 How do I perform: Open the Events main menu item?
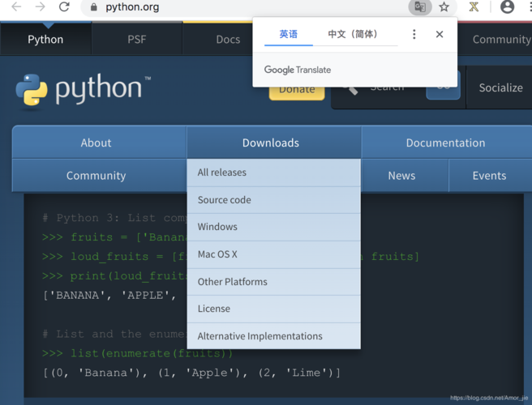coord(489,176)
